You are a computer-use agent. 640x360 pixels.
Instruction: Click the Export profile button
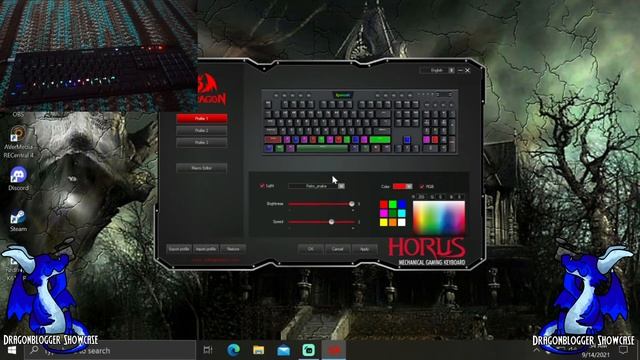click(179, 249)
